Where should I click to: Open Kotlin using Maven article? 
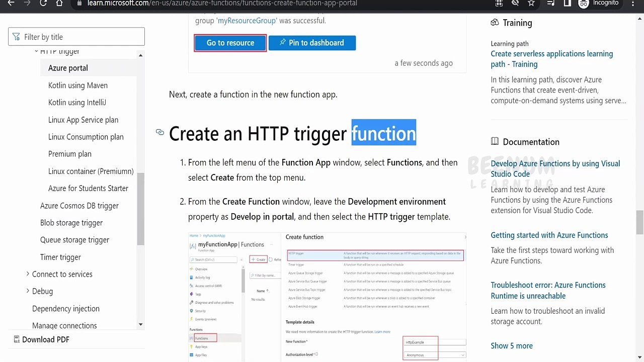(x=78, y=85)
